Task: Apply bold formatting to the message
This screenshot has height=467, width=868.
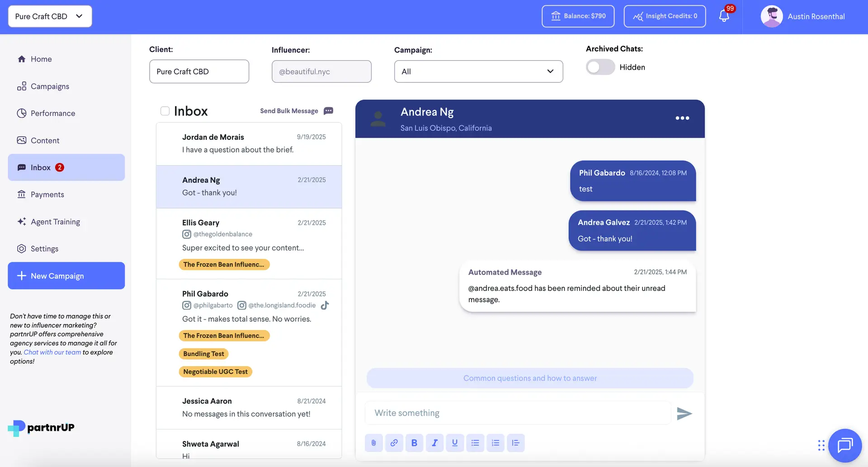Action: pos(414,443)
